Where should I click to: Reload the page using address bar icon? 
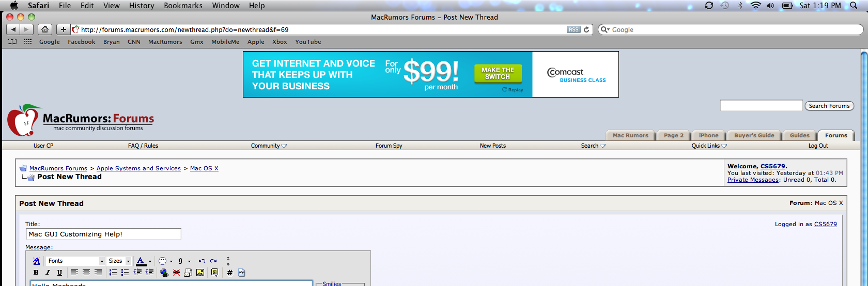coord(586,29)
